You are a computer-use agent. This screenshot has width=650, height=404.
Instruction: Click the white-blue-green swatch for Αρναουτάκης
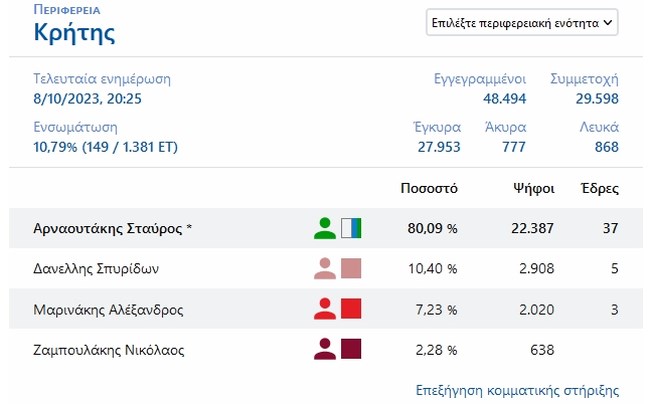point(351,228)
